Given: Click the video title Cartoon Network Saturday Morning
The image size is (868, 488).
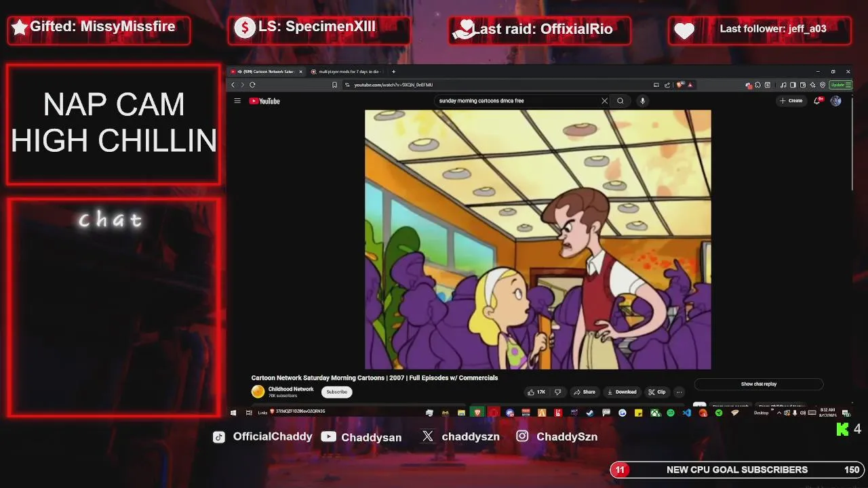Looking at the screenshot, I should [374, 378].
